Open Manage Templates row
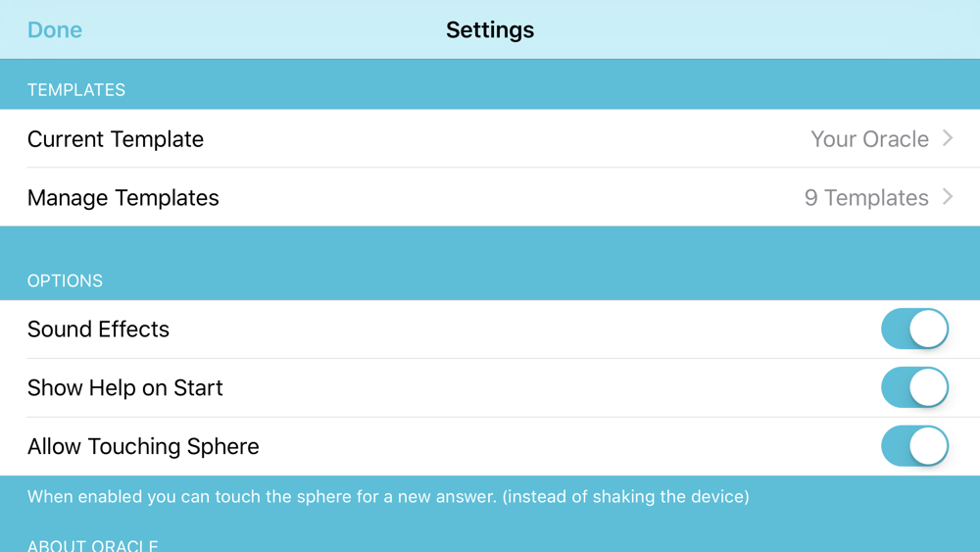This screenshot has height=552, width=980. coord(490,197)
